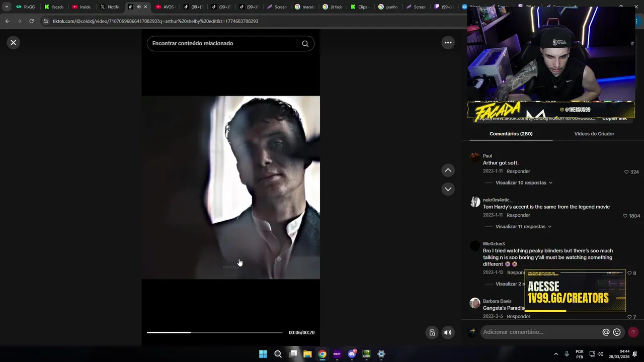Switch to 'Comentários (280)' tab
Screen dimensions: 644x362
(511, 134)
